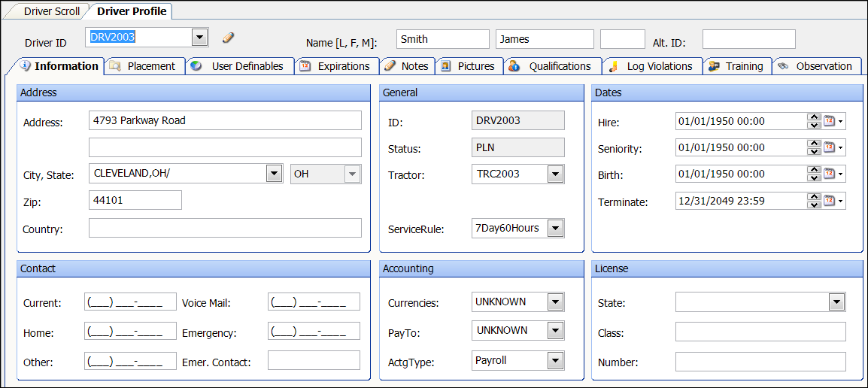Increase the Hire date with up arrow
The image size is (868, 388).
(x=814, y=117)
